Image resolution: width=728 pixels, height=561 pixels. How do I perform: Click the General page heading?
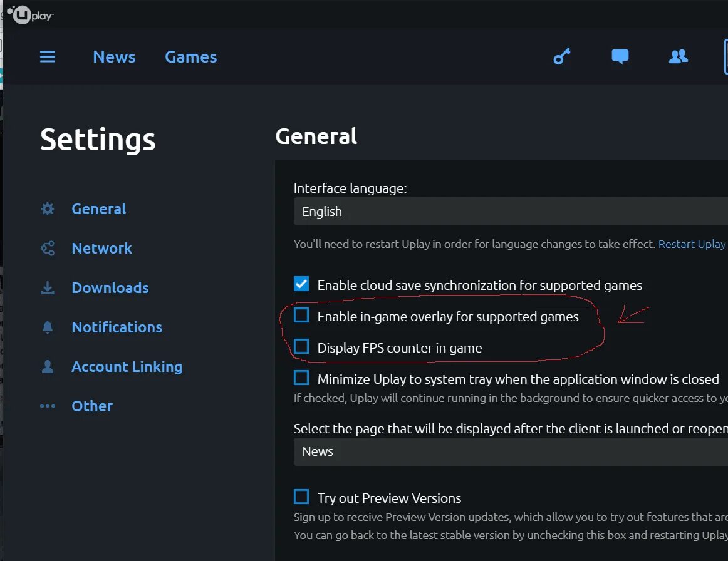316,136
